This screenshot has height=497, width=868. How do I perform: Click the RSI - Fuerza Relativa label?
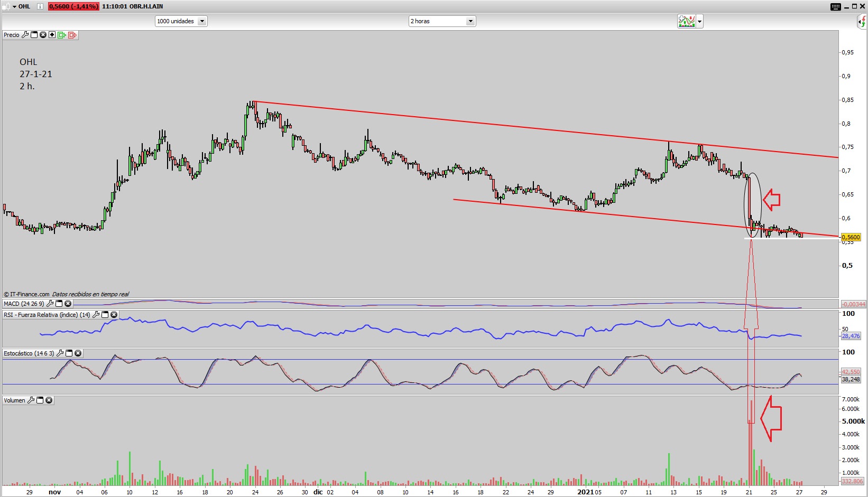click(x=47, y=315)
